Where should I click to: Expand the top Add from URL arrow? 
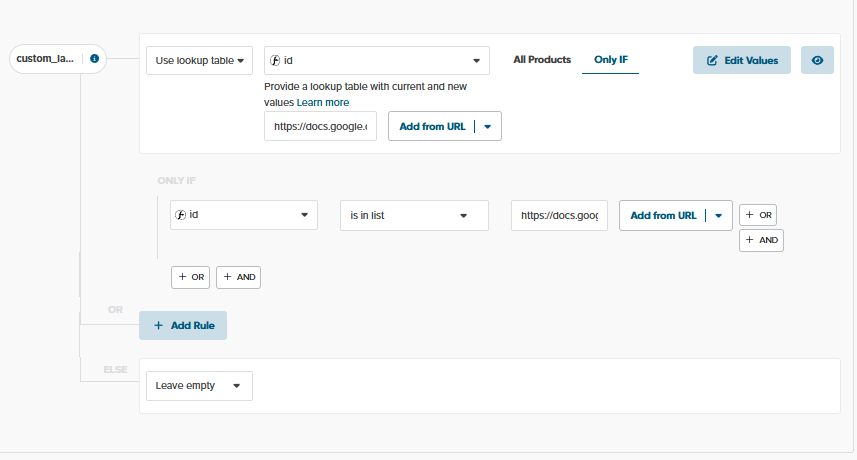[488, 126]
